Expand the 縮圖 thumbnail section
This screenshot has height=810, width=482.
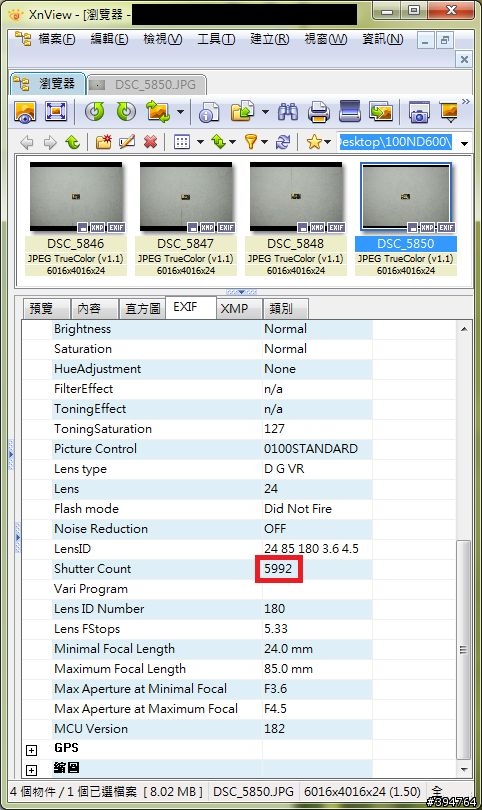32,770
